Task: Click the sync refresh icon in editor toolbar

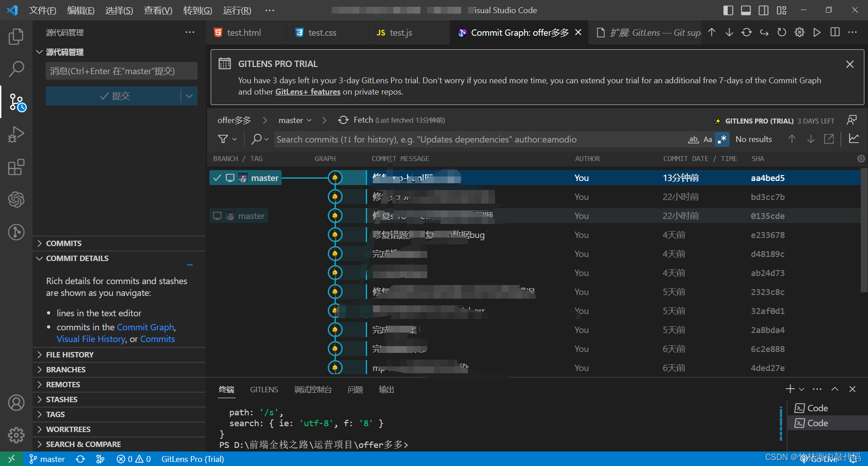Action: [x=747, y=32]
